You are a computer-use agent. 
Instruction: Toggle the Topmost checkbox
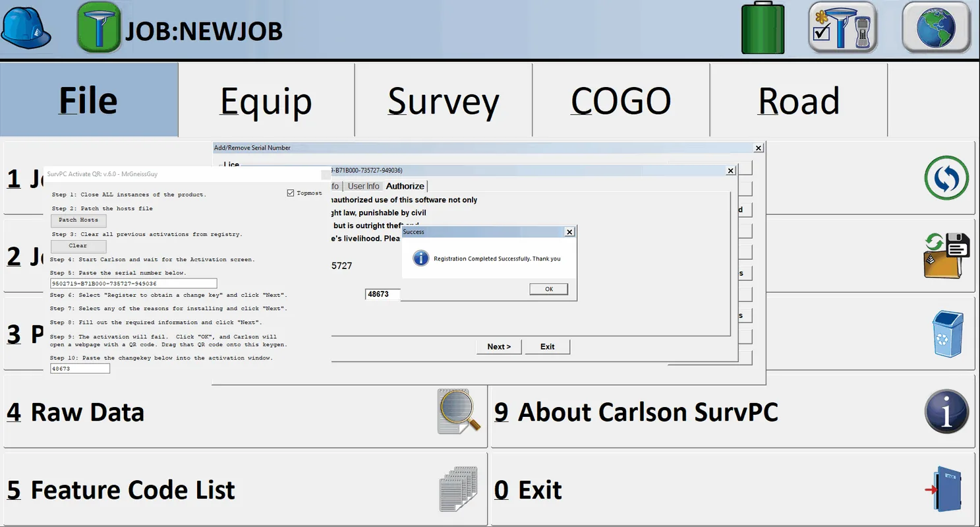tap(291, 193)
